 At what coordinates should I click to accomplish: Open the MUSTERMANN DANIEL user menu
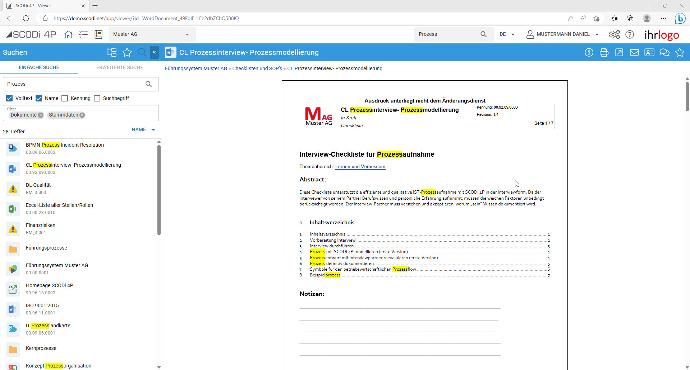pyautogui.click(x=562, y=34)
